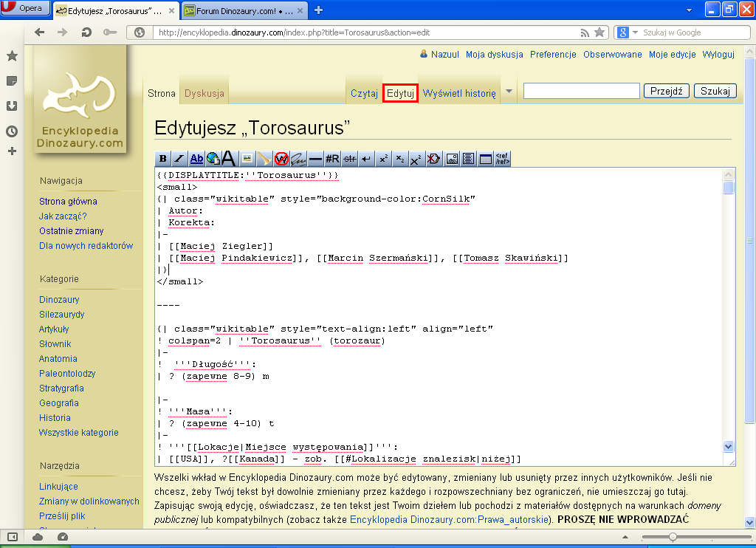Insert reference tag with ref icon

pos(502,159)
